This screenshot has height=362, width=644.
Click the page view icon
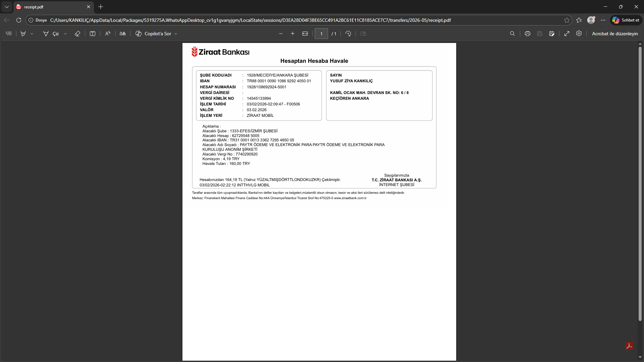point(363,34)
